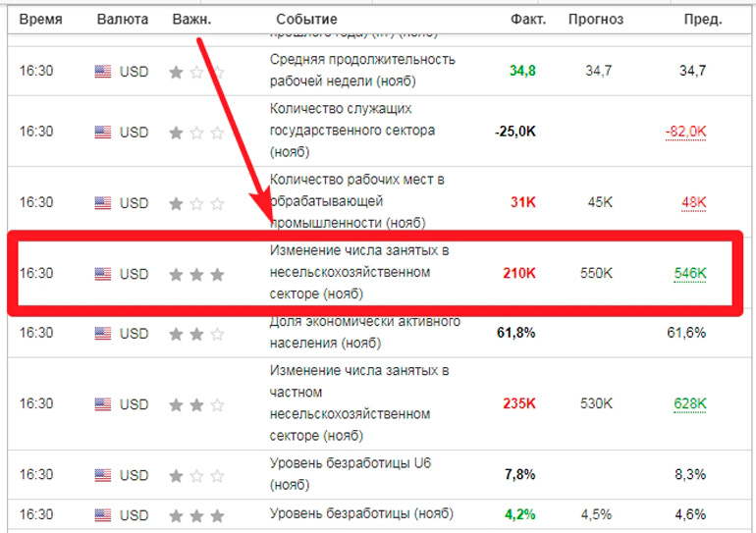
Task: Click USD currency in the 210K row
Action: [135, 274]
